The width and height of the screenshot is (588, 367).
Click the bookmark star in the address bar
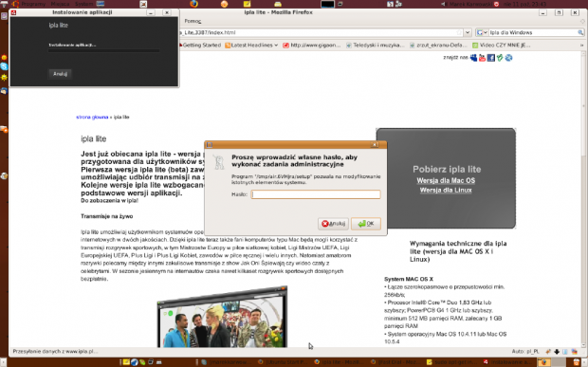[459, 32]
